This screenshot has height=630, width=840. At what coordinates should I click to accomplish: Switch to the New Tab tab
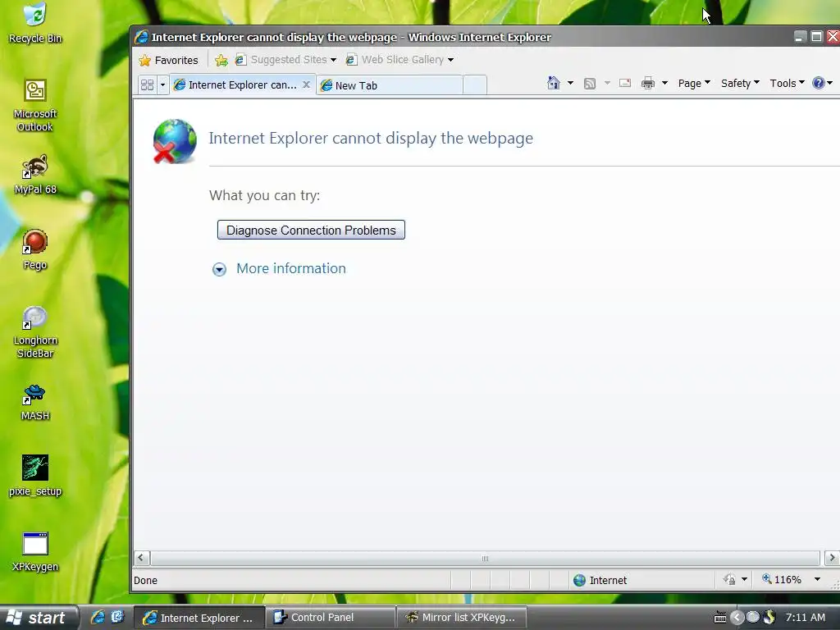click(390, 85)
